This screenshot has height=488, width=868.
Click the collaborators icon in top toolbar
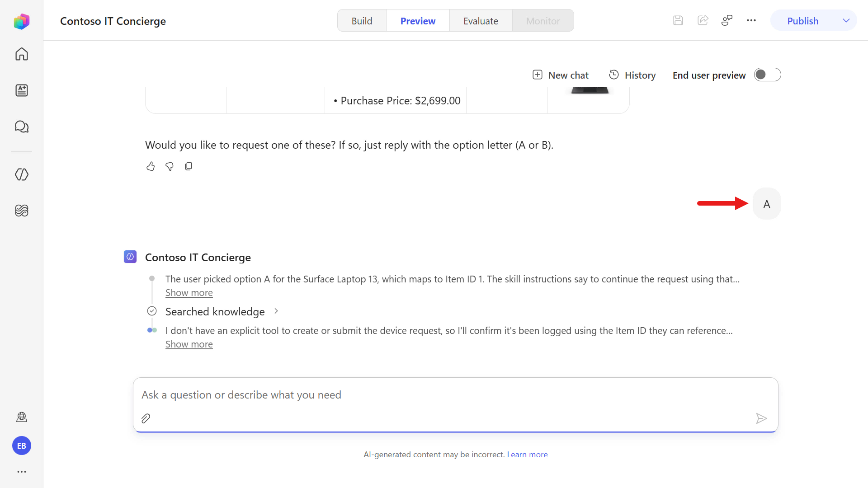coord(727,20)
